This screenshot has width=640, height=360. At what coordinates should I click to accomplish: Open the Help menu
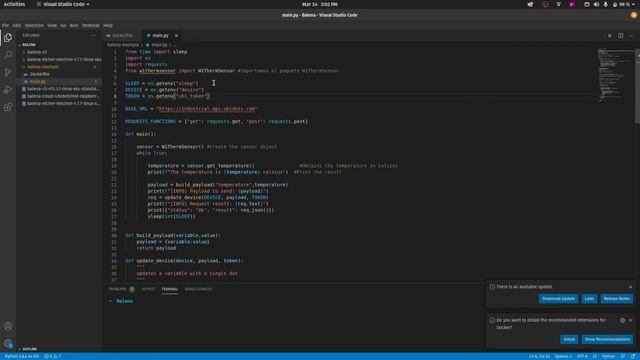point(108,25)
